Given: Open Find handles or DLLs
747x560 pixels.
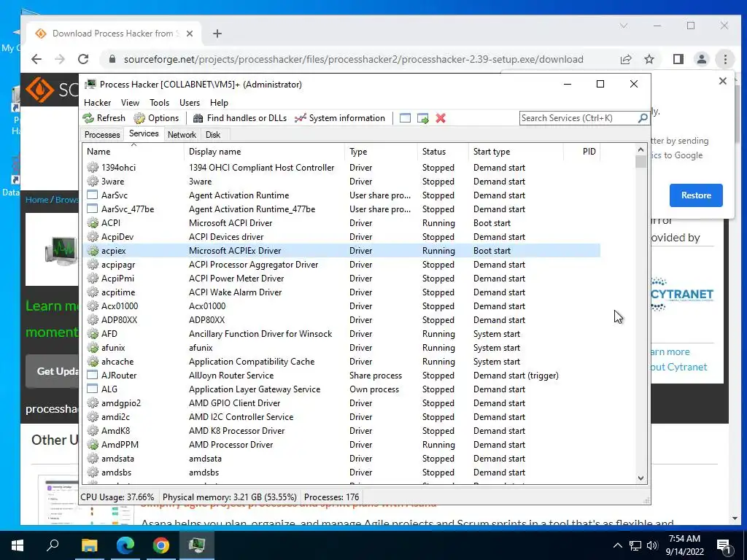Looking at the screenshot, I should pyautogui.click(x=239, y=118).
